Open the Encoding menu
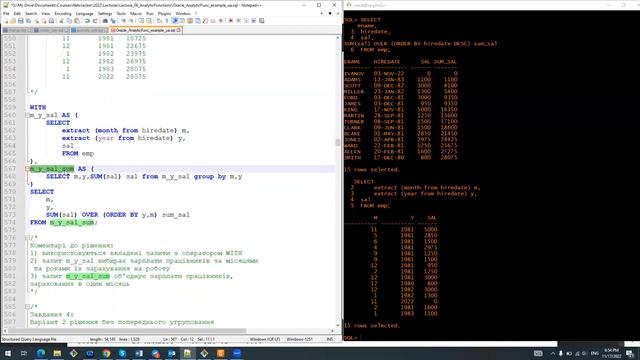The height and width of the screenshot is (360, 640). pos(62,13)
